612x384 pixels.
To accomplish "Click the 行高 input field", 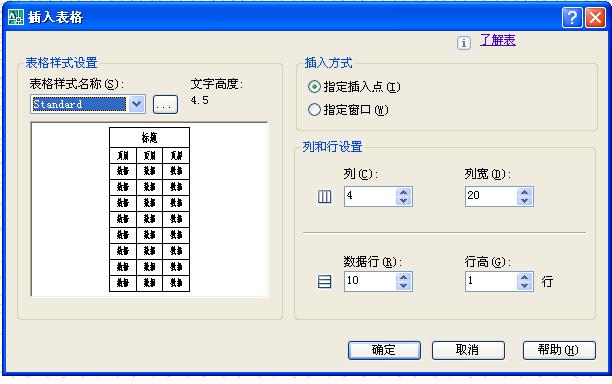I will [491, 281].
